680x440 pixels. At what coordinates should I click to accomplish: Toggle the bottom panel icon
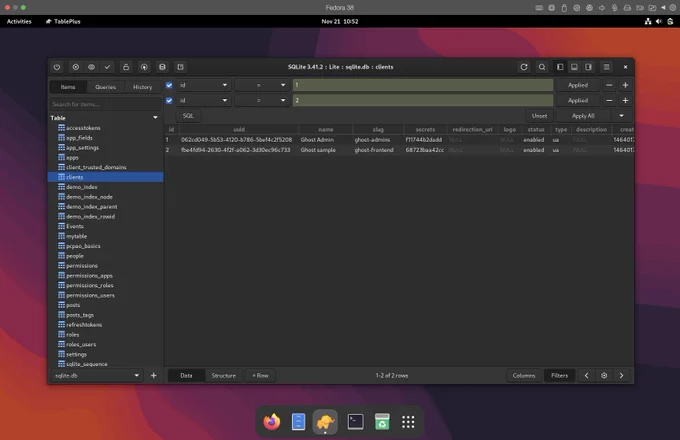coord(574,67)
